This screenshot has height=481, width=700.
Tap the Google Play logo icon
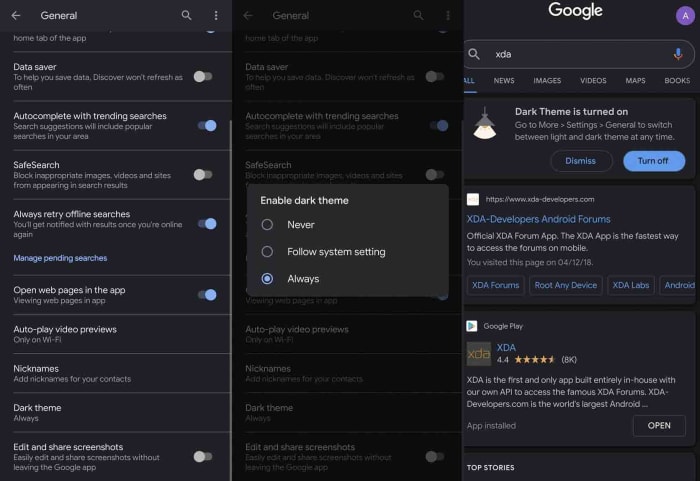tap(472, 326)
